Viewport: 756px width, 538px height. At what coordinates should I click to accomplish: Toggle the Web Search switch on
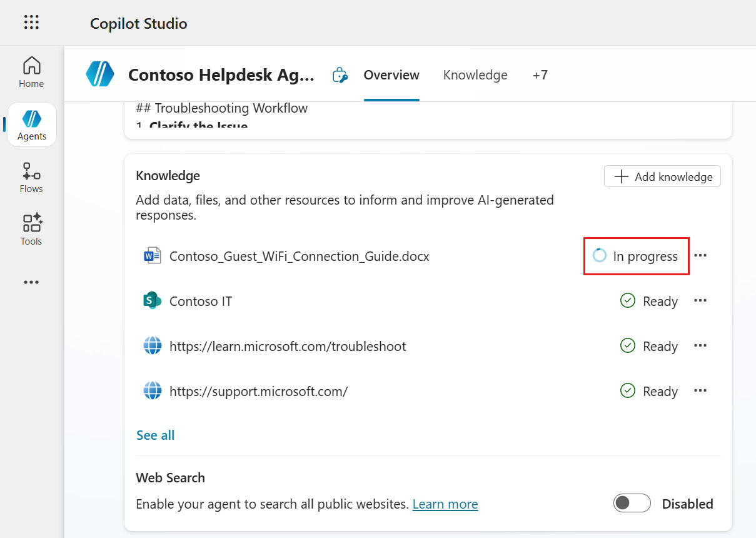pos(632,504)
